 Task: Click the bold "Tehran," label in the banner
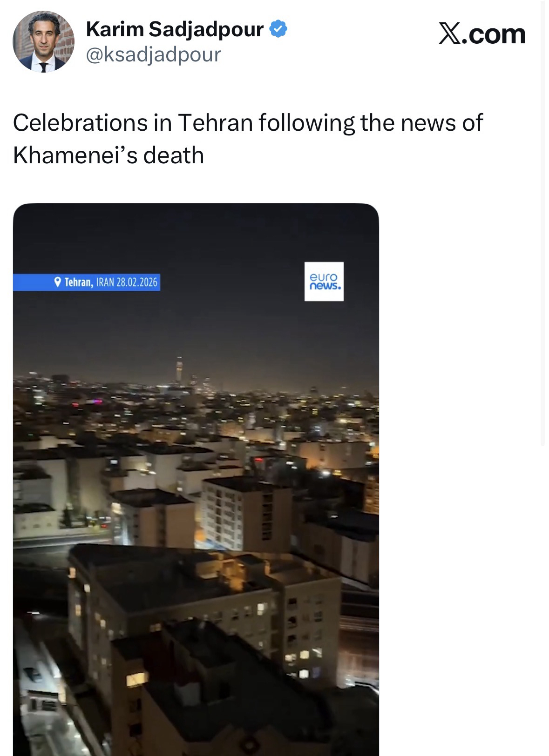pyautogui.click(x=79, y=282)
